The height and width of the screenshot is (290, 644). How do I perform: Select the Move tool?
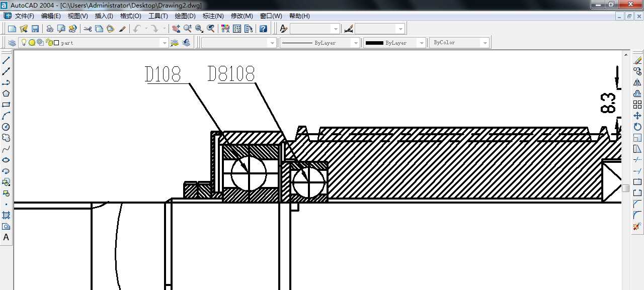click(637, 116)
